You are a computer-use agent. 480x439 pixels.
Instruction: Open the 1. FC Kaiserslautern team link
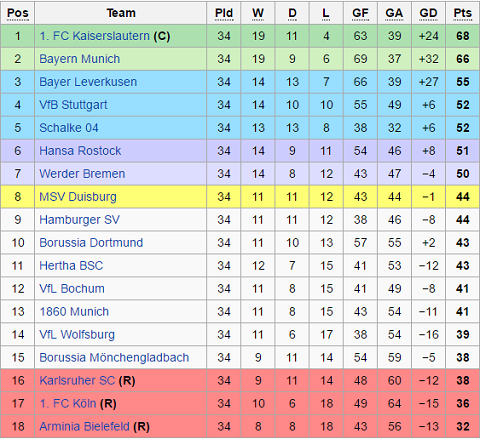[x=94, y=36]
